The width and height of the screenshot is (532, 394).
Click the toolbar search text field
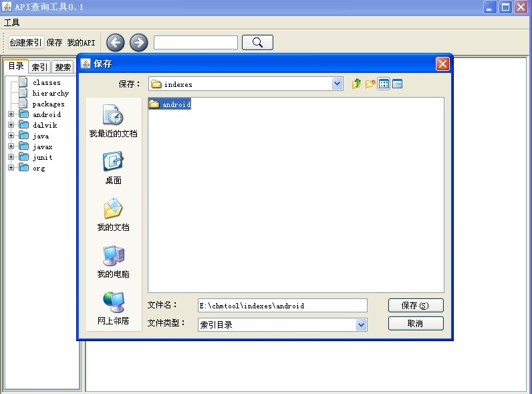click(x=196, y=42)
